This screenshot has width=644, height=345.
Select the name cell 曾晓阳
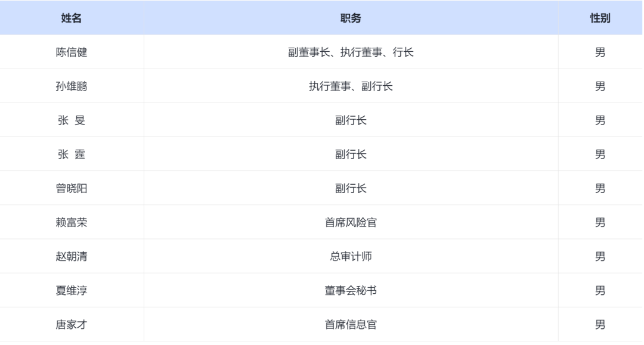[x=72, y=188]
